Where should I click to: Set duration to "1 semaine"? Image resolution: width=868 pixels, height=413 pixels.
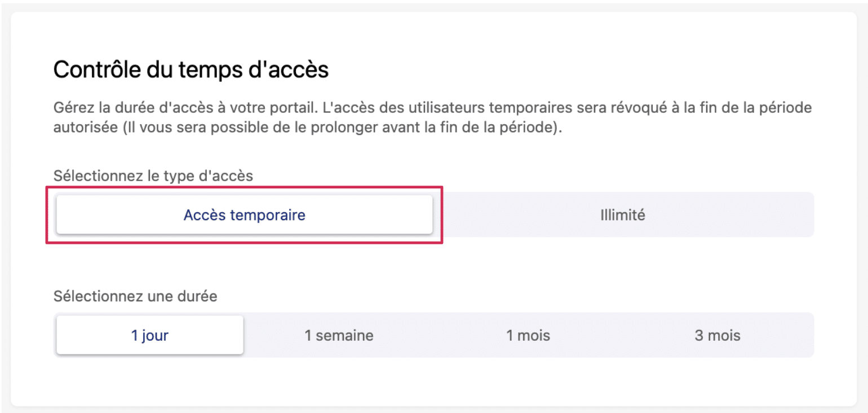click(339, 336)
